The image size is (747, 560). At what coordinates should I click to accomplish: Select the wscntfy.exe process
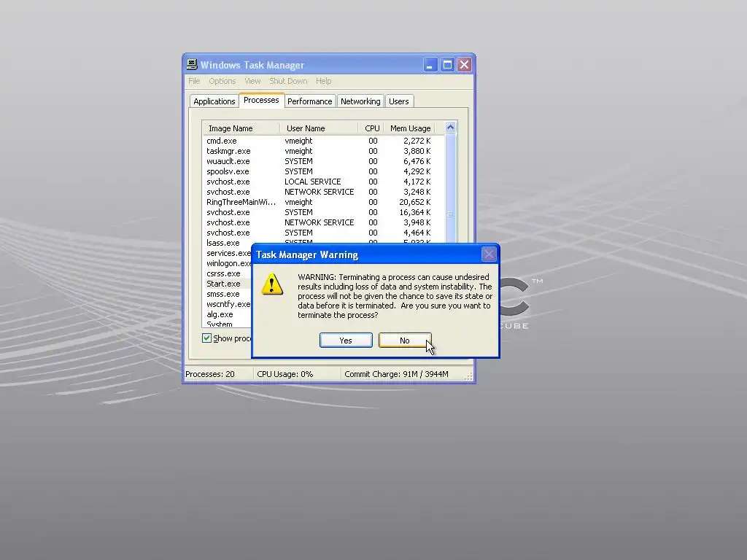(x=228, y=304)
